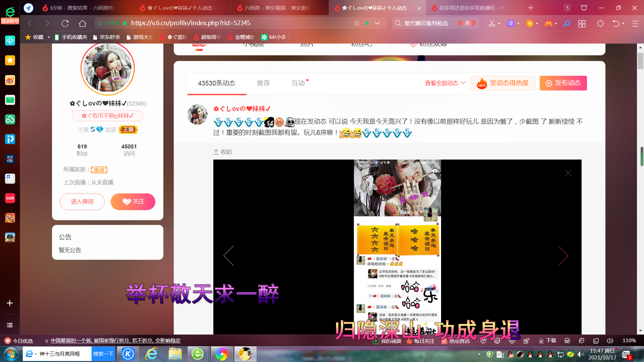
Task: Open the download status bar item
Action: click(547, 341)
